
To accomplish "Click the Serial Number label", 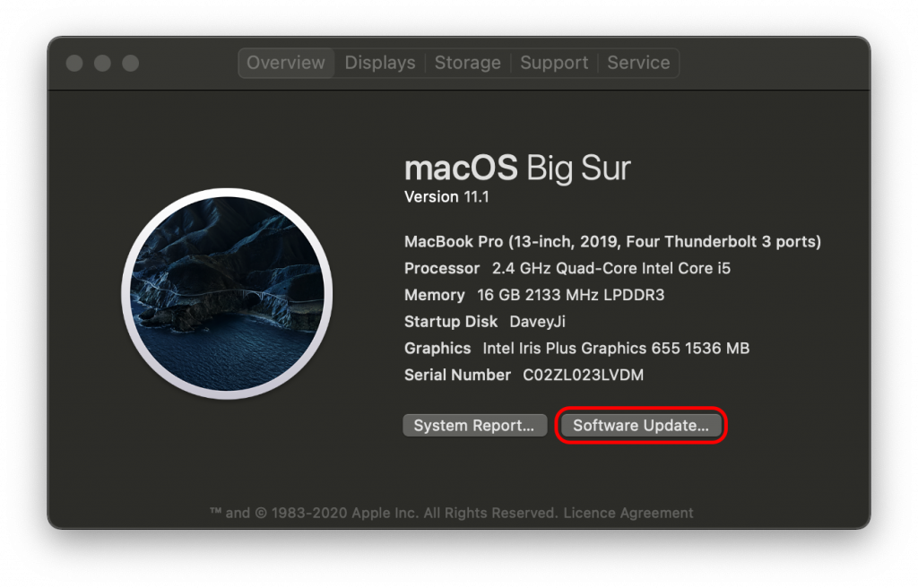I will (457, 375).
